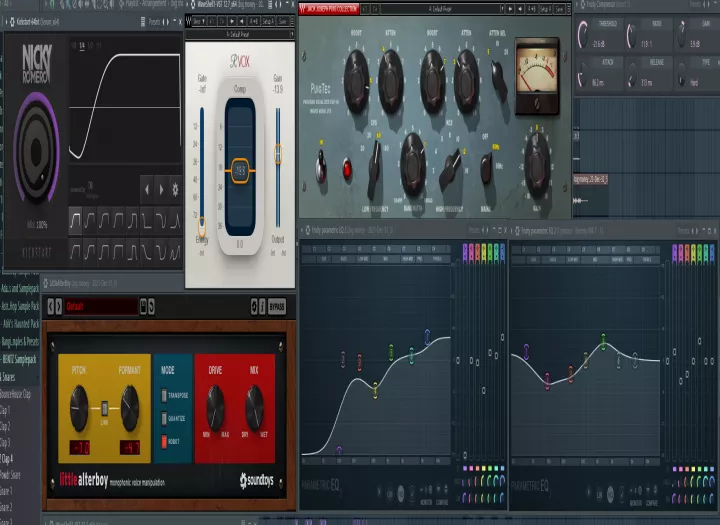Click the RVox Gate slider handle

[202, 226]
